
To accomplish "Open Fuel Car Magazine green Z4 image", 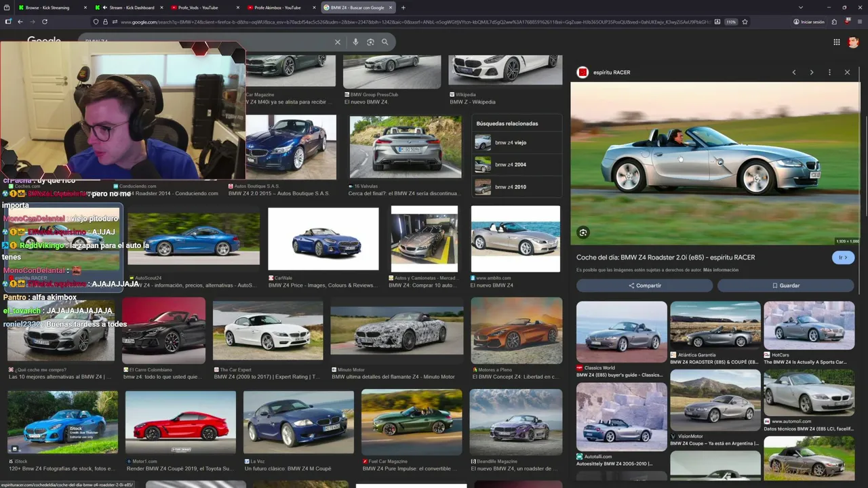I will 412,423.
